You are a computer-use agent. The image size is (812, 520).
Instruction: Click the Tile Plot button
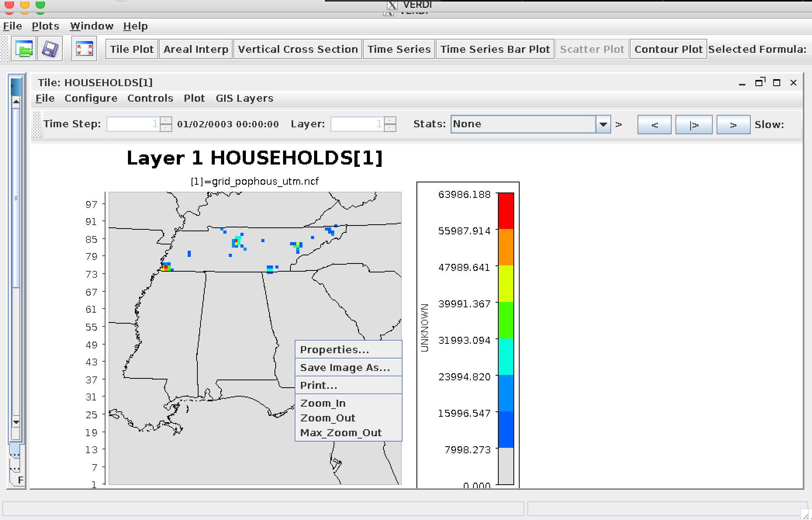[132, 49]
